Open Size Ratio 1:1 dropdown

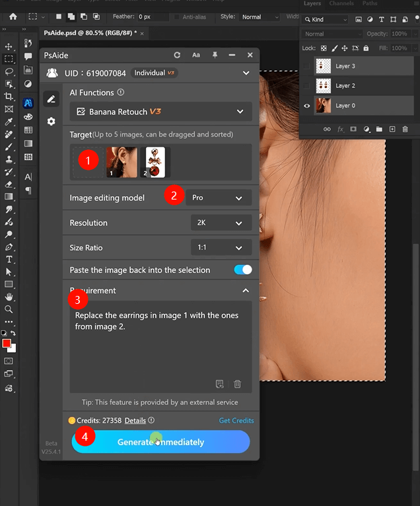(x=221, y=248)
